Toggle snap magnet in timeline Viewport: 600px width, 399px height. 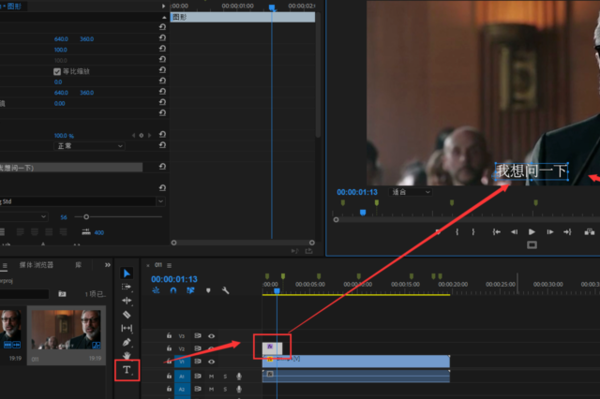(x=173, y=290)
